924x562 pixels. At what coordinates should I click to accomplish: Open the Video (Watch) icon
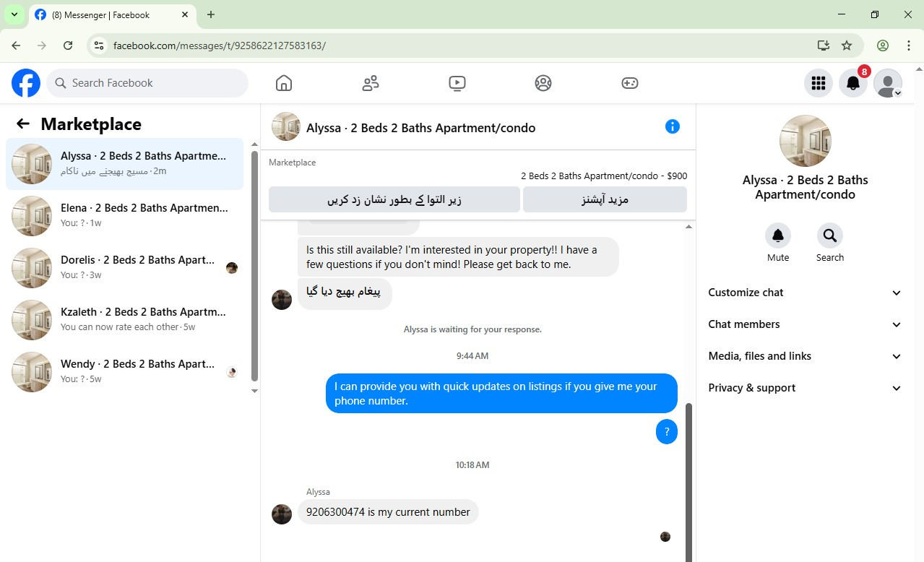click(457, 83)
